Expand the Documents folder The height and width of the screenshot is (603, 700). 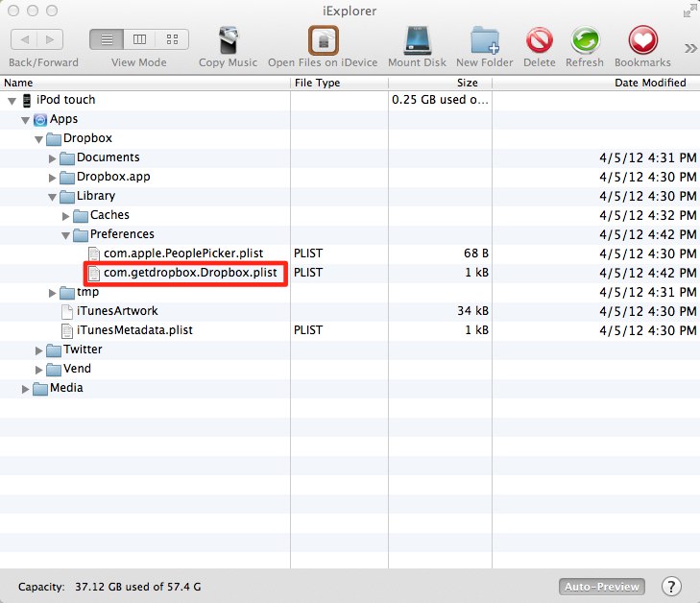click(52, 158)
